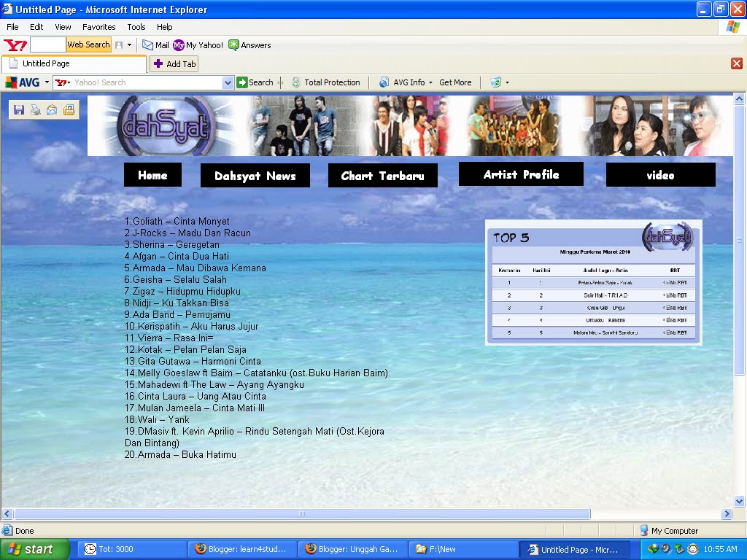Click the green AVG Search arrow button

(242, 82)
